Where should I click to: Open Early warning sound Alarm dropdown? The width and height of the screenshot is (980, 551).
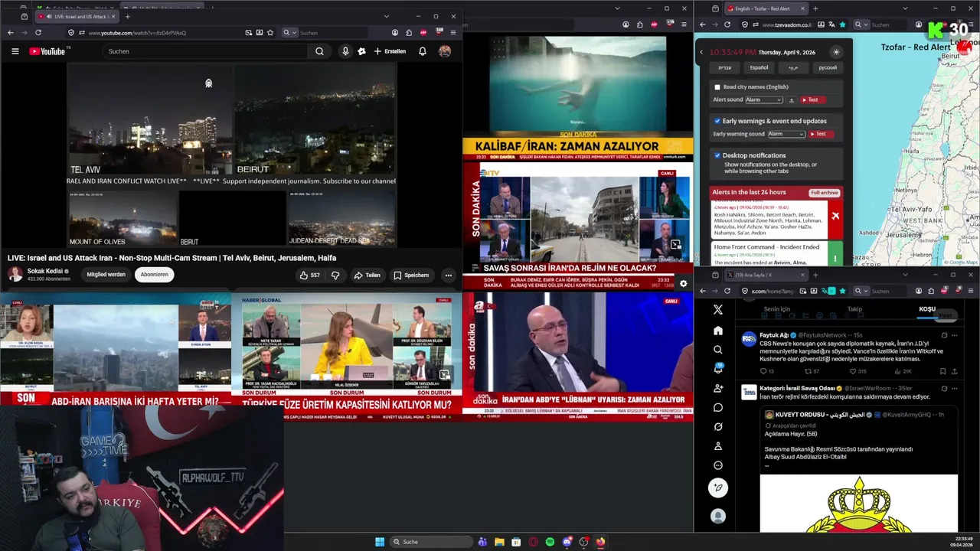[786, 134]
